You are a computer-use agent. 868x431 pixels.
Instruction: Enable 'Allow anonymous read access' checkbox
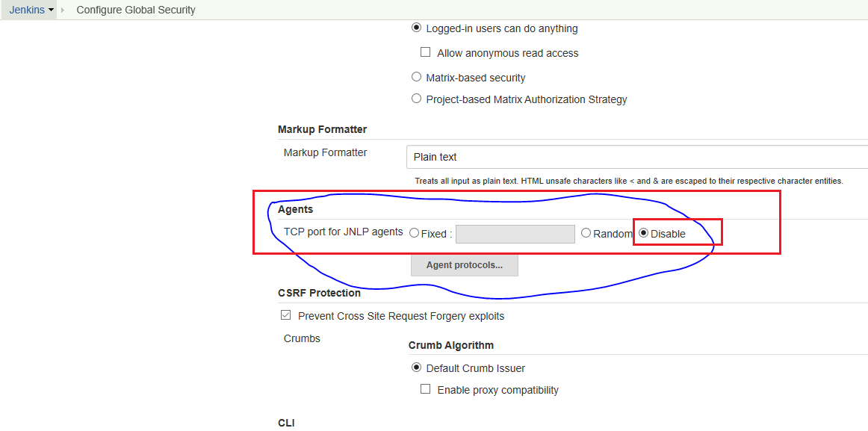[x=426, y=53]
